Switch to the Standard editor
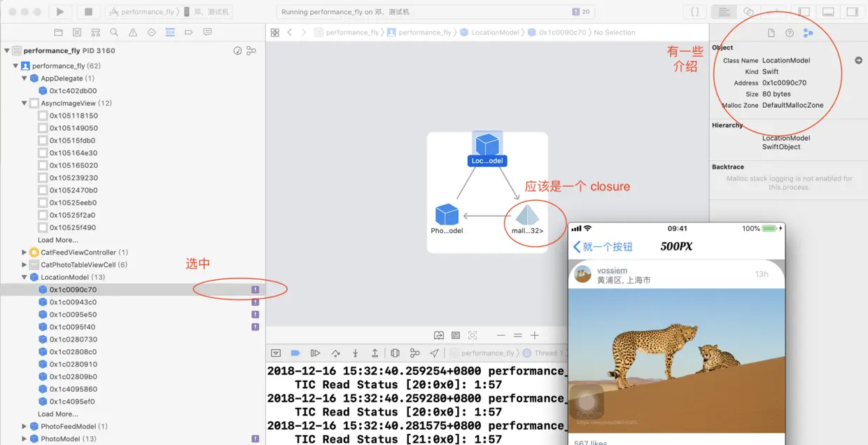This screenshot has height=445, width=868. coord(724,12)
